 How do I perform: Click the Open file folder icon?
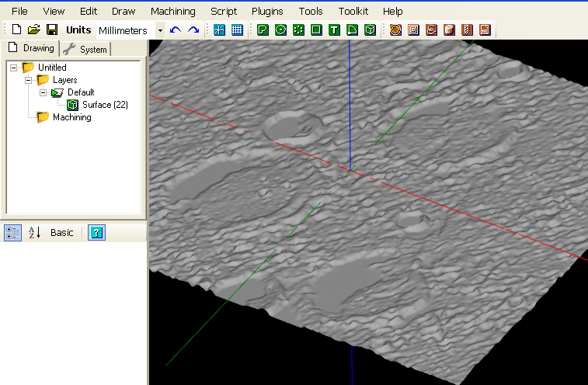click(34, 30)
